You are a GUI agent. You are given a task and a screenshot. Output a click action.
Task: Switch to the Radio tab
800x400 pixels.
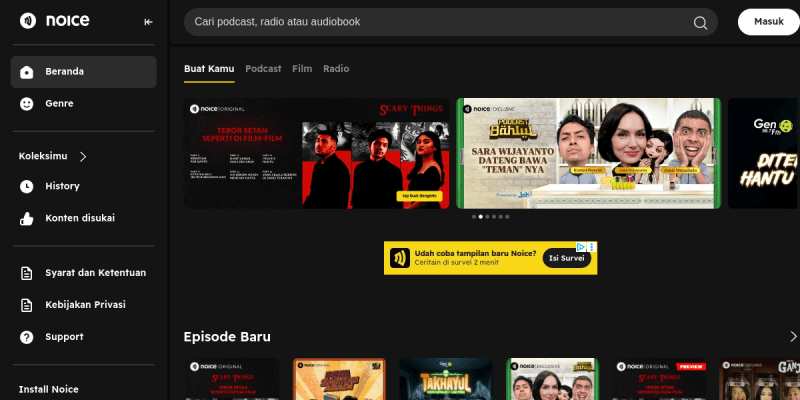pos(336,69)
